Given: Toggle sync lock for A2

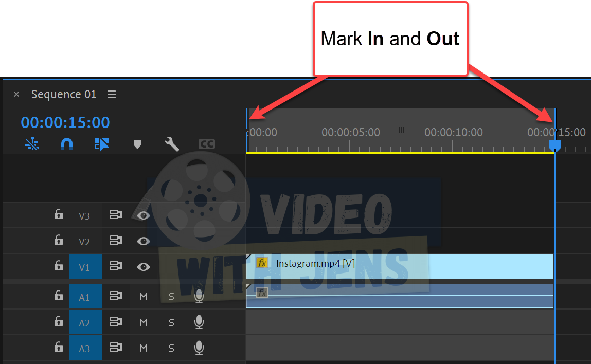Looking at the screenshot, I should click(x=116, y=321).
